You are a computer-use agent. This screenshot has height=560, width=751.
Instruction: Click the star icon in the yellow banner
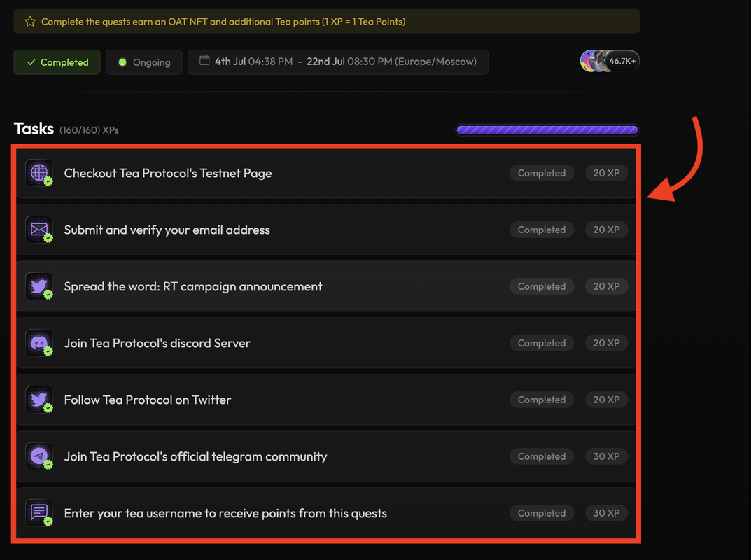point(30,22)
